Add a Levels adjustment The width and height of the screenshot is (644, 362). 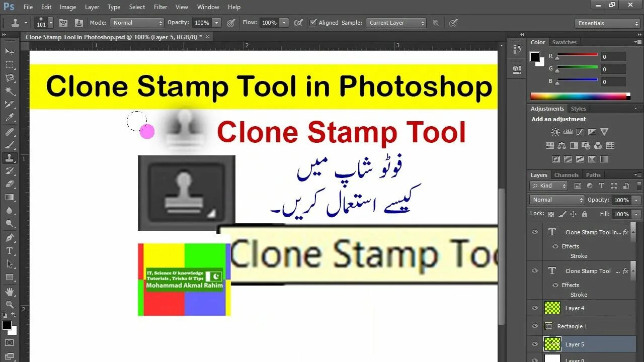tap(568, 132)
